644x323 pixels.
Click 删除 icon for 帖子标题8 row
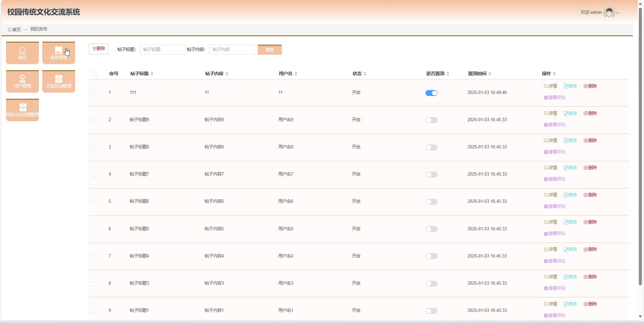[590, 141]
